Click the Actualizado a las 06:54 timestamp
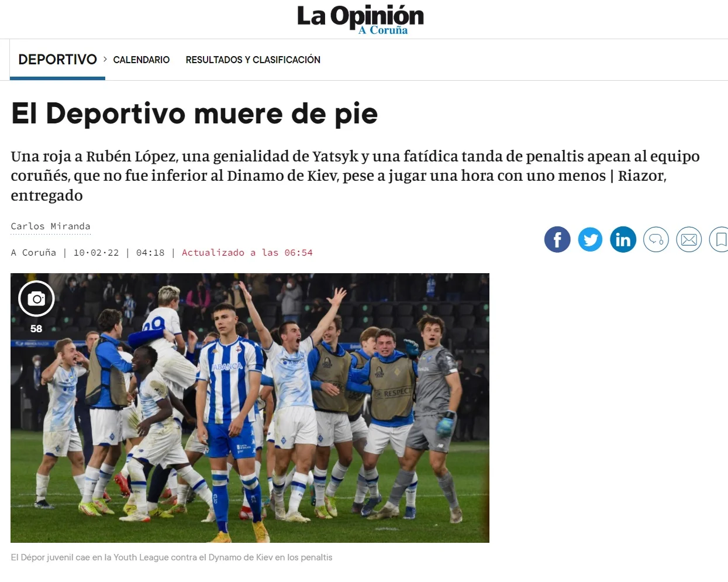Viewport: 728px width, 582px height. tap(247, 253)
